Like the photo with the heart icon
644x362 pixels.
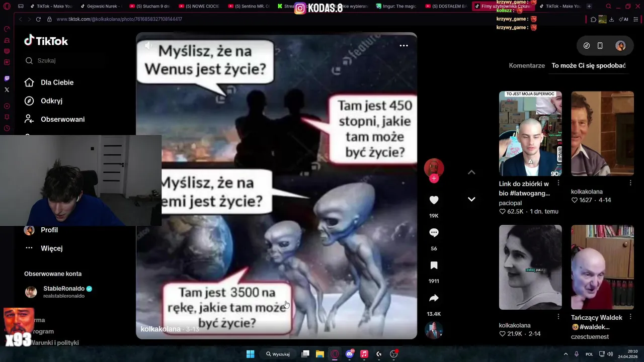pos(434,200)
